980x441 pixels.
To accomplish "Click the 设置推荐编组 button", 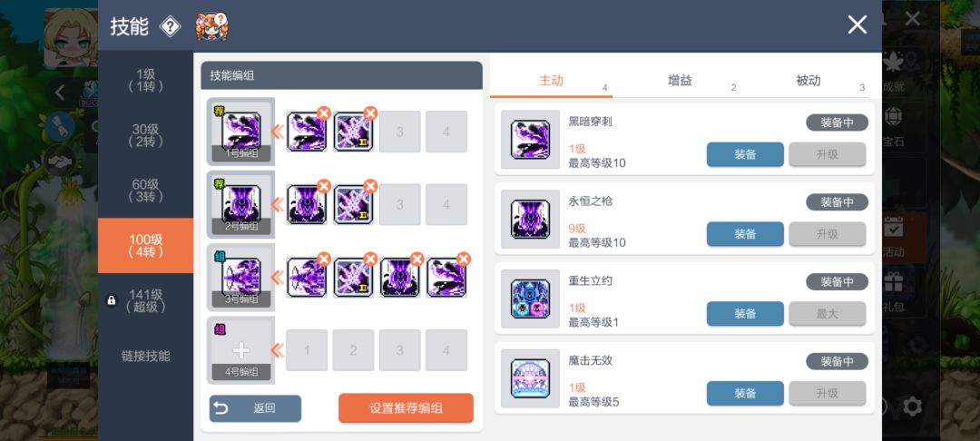I will (x=407, y=408).
